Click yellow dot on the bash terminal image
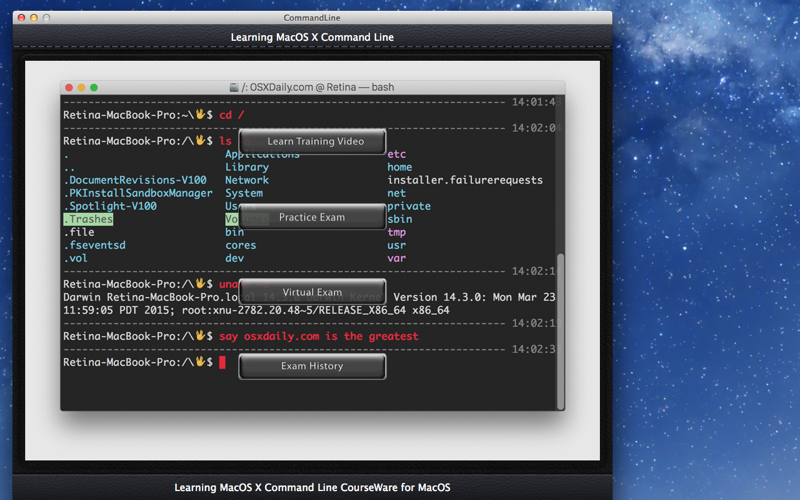 click(81, 87)
